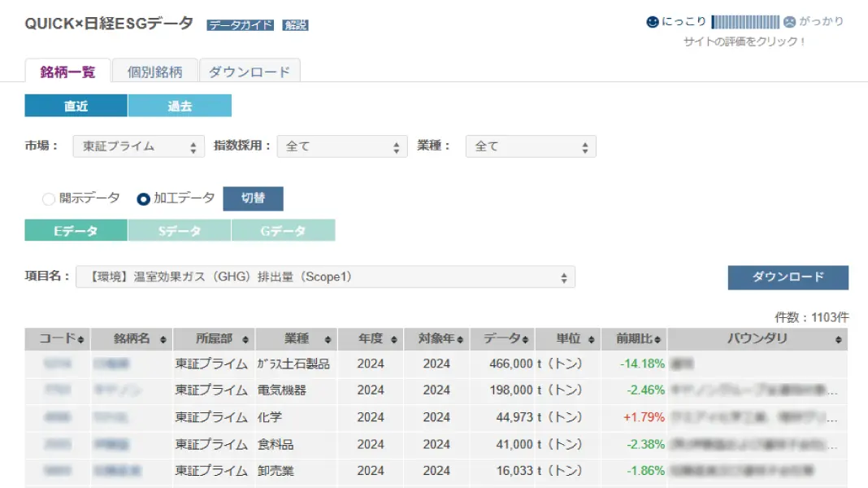Click the 切替 button
The width and height of the screenshot is (868, 488).
pyautogui.click(x=253, y=198)
